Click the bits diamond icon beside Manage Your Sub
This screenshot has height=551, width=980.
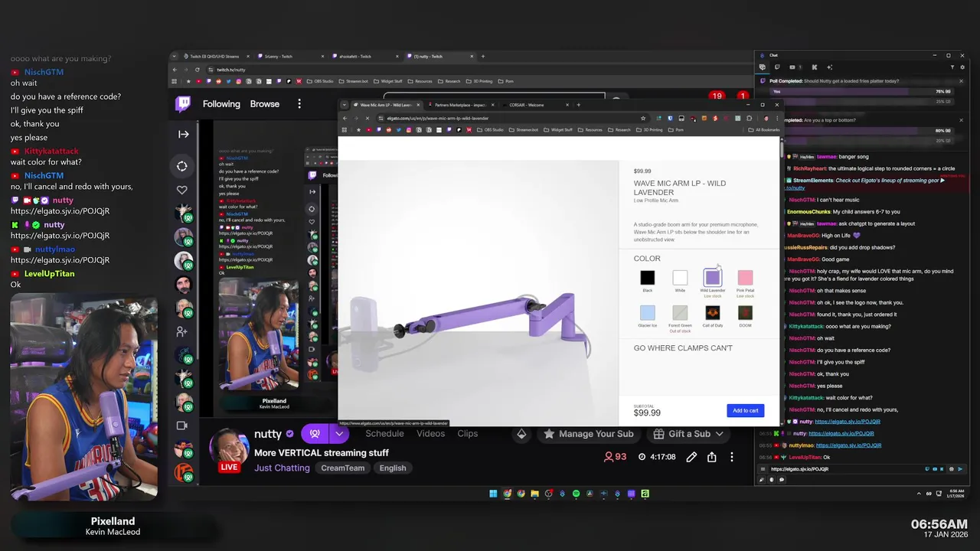521,434
